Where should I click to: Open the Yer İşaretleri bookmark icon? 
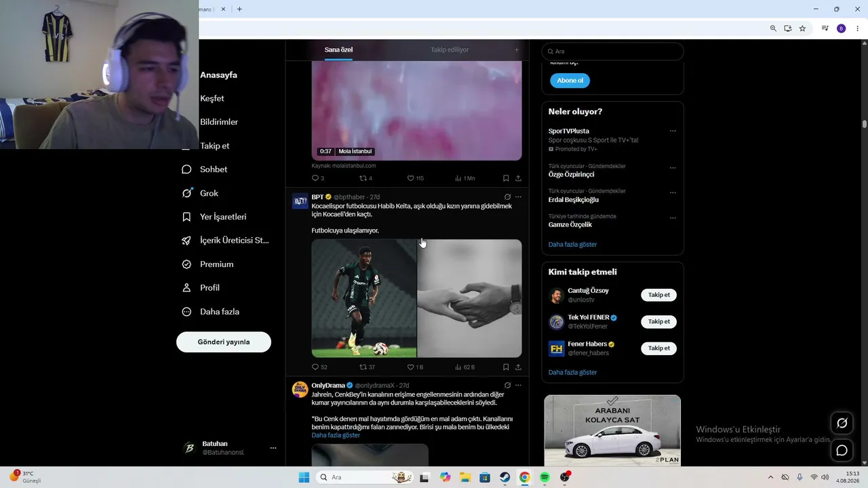[186, 217]
